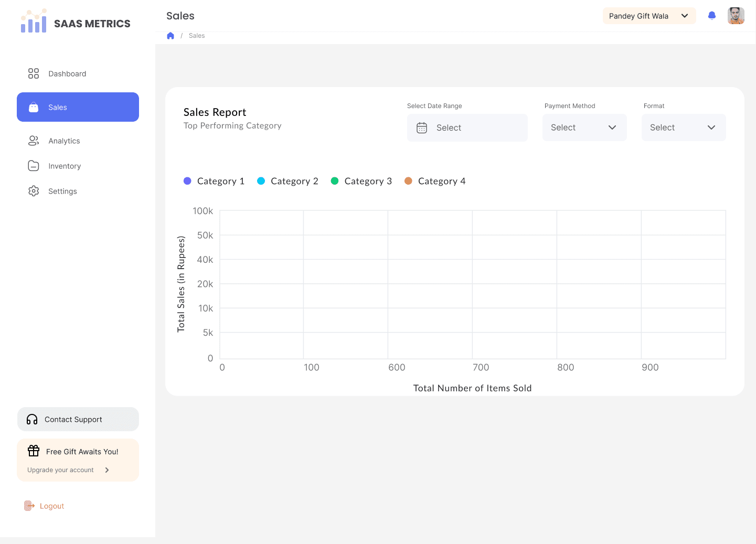Viewport: 756px width, 544px height.
Task: Expand the Pandey Gift Wala store dropdown
Action: (x=649, y=16)
